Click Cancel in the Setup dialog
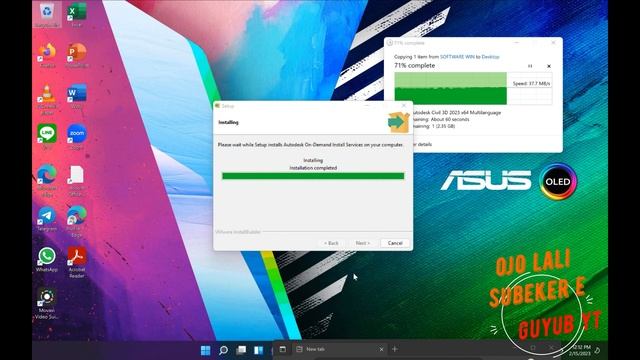This screenshot has height=360, width=640. coord(395,243)
